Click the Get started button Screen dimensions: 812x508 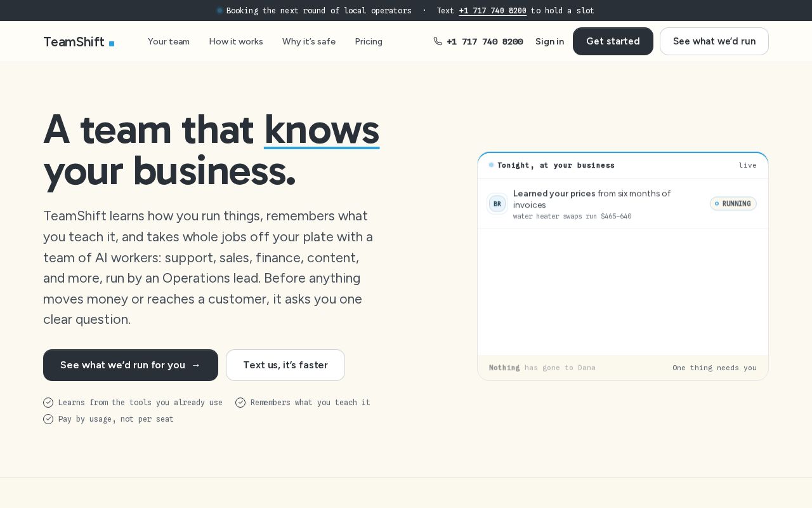coord(613,41)
